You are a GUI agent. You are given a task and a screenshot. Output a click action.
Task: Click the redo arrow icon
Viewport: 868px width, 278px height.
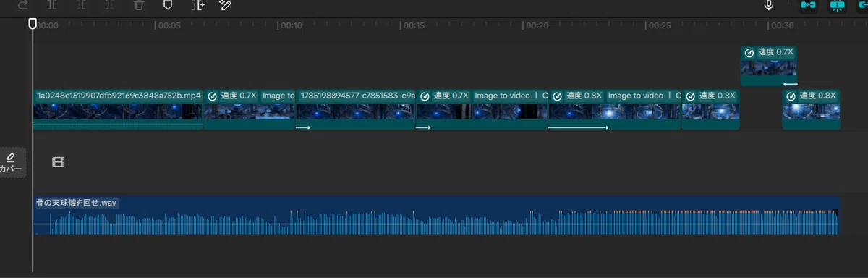(23, 5)
